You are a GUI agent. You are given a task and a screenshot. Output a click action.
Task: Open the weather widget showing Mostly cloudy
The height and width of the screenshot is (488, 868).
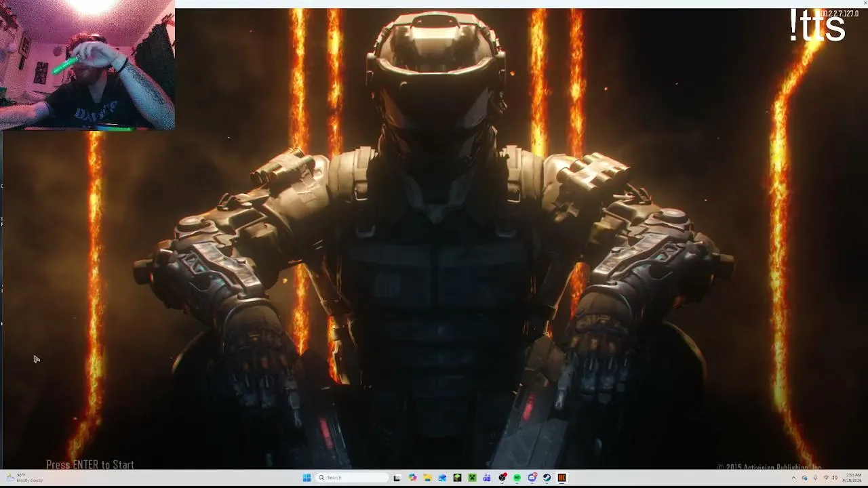(x=26, y=478)
